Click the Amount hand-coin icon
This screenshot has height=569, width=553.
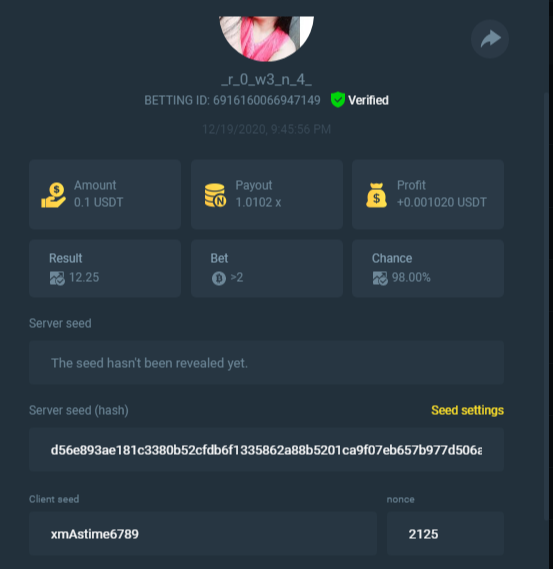[x=53, y=195]
